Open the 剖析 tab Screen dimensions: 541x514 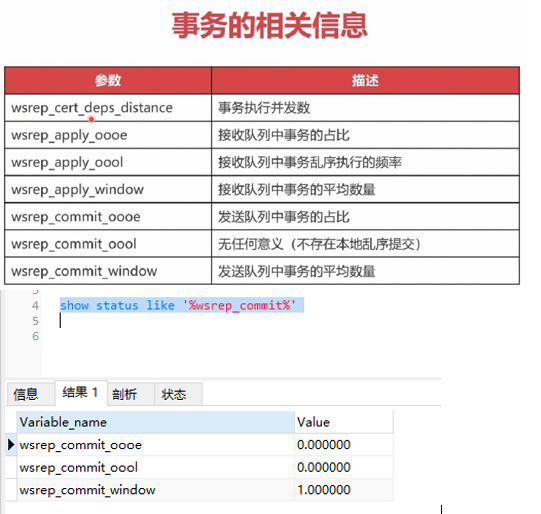pyautogui.click(x=131, y=394)
